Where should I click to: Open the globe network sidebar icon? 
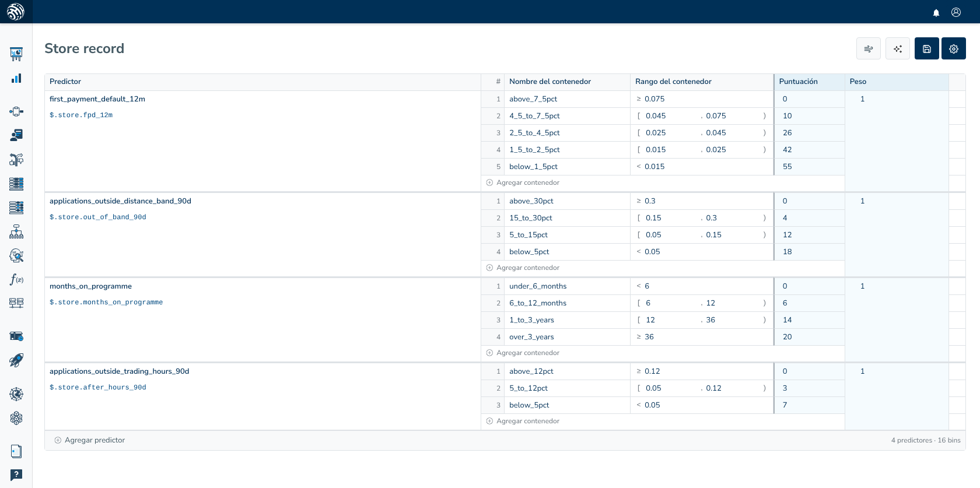pyautogui.click(x=16, y=394)
